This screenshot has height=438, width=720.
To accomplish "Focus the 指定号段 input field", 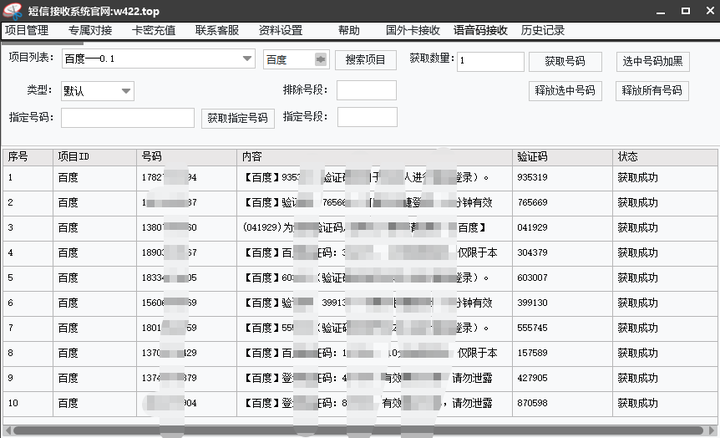I will click(367, 117).
